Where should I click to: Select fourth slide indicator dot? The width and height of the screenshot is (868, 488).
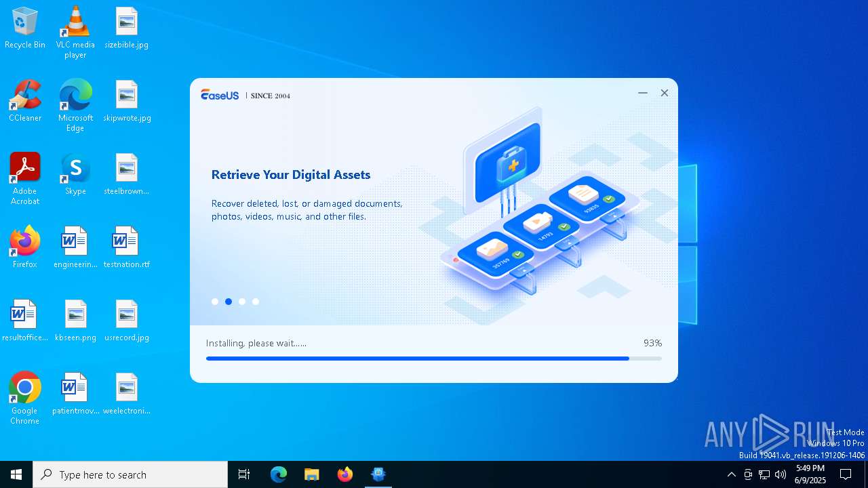coord(256,302)
